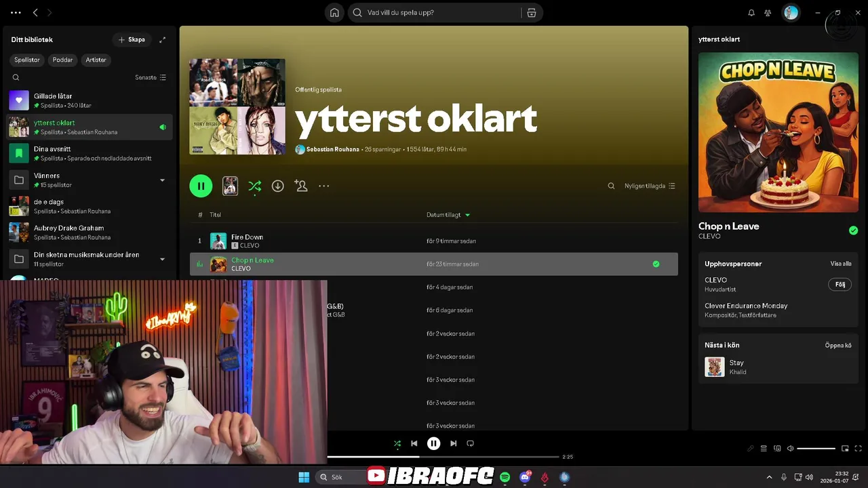
Task: Open Aubrey Drake Graham playlist
Action: click(89, 232)
